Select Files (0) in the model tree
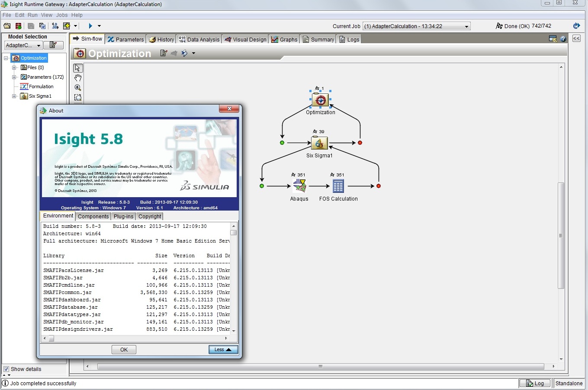 (32, 67)
